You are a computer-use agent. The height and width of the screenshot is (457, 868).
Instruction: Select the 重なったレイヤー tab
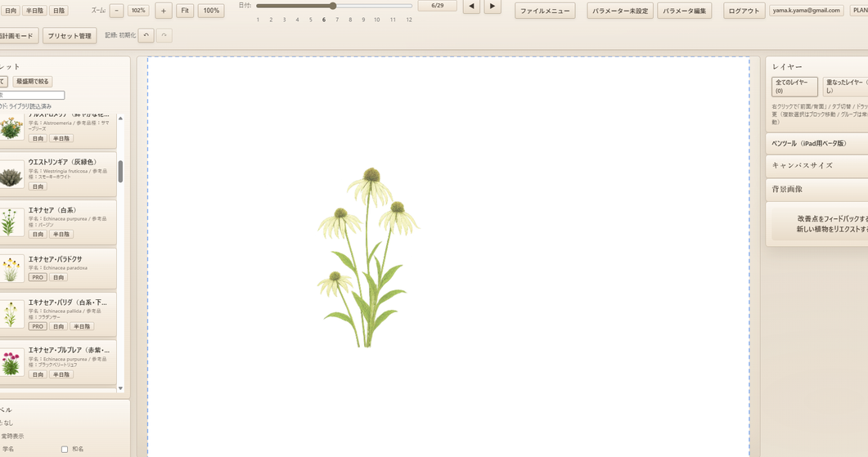(x=845, y=87)
